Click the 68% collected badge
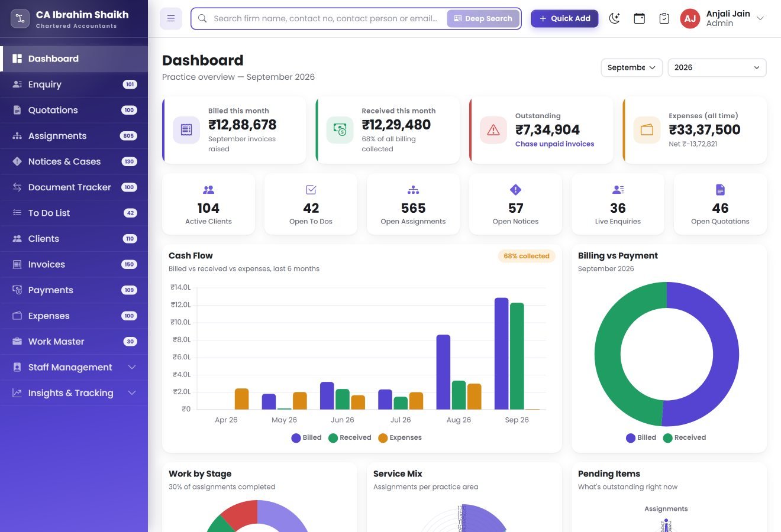781x532 pixels. click(527, 256)
